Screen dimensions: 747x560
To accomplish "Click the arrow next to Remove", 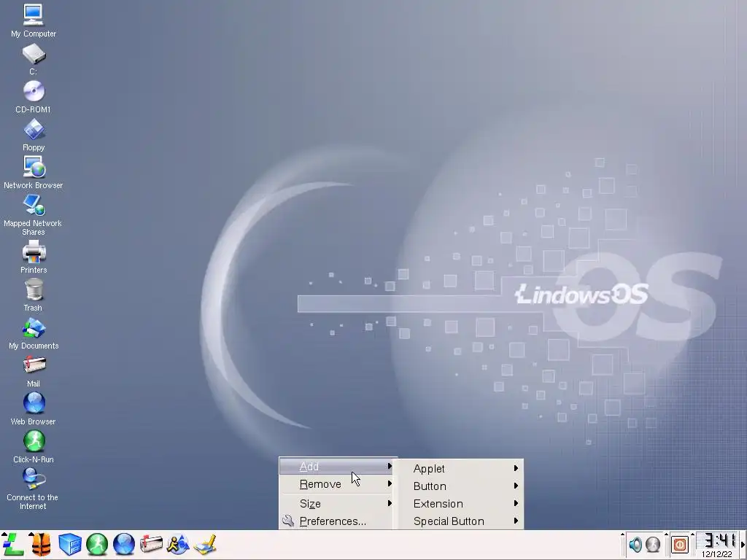I will coord(390,484).
